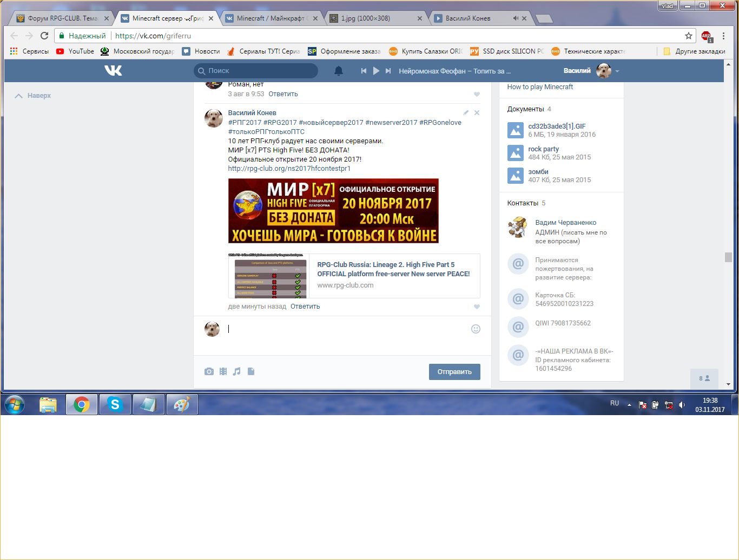739x560 pixels.
Task: Reload the current page
Action: 44,36
